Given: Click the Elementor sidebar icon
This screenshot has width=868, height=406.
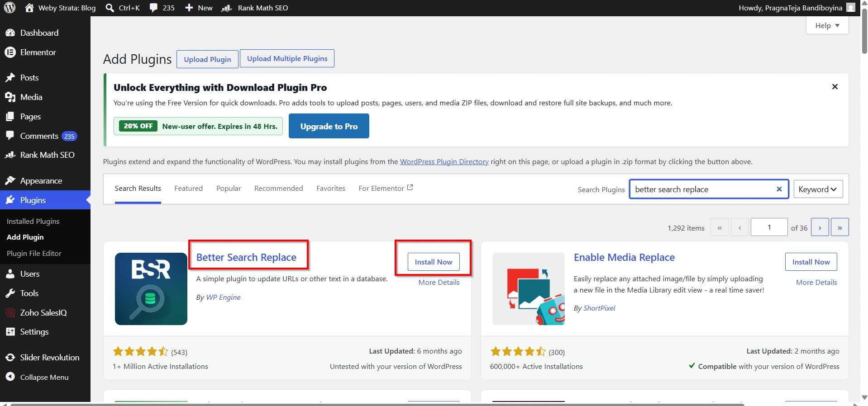Looking at the screenshot, I should (10, 52).
